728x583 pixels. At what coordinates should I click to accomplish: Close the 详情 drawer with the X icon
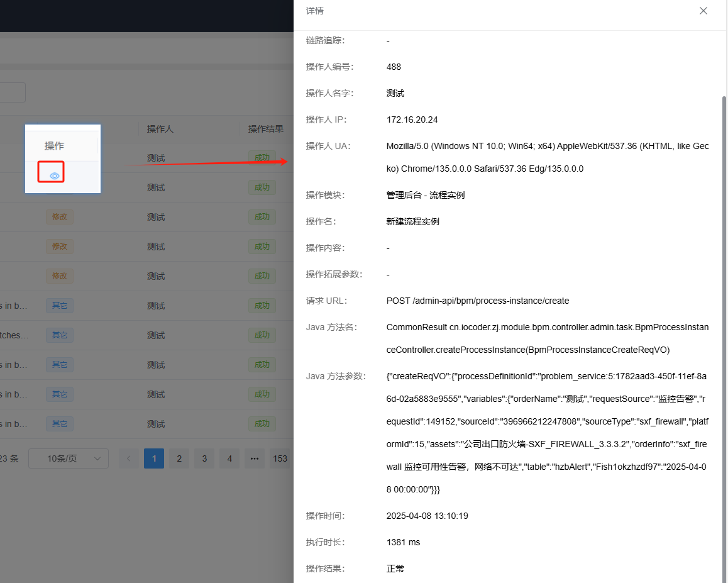pos(703,11)
